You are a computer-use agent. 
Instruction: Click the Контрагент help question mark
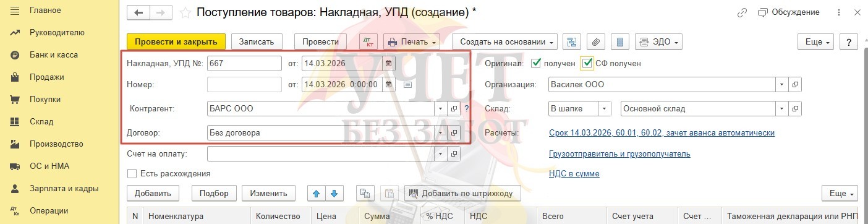(466, 108)
